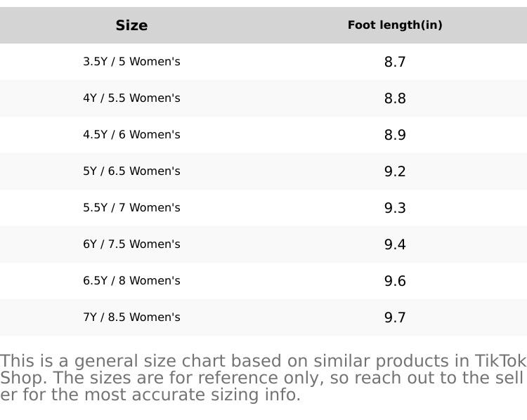Choose the 5Y / 6.5 Women's size

(x=131, y=171)
